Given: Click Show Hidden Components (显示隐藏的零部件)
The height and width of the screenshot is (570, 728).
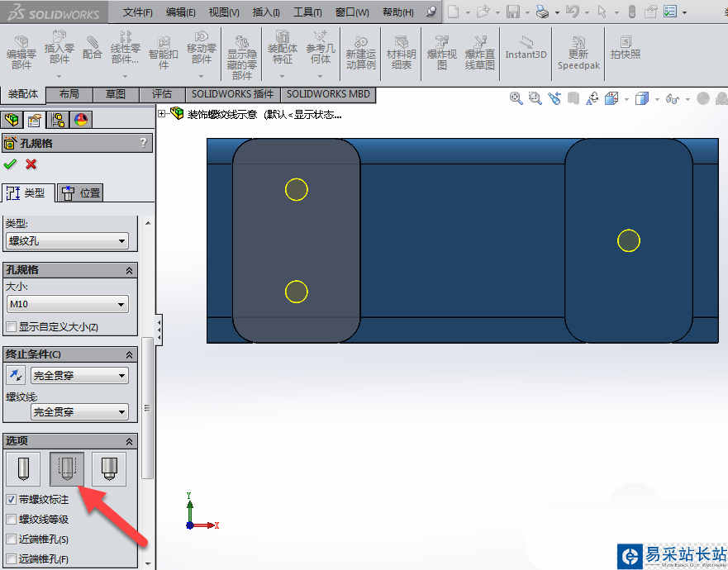Looking at the screenshot, I should pyautogui.click(x=241, y=57).
